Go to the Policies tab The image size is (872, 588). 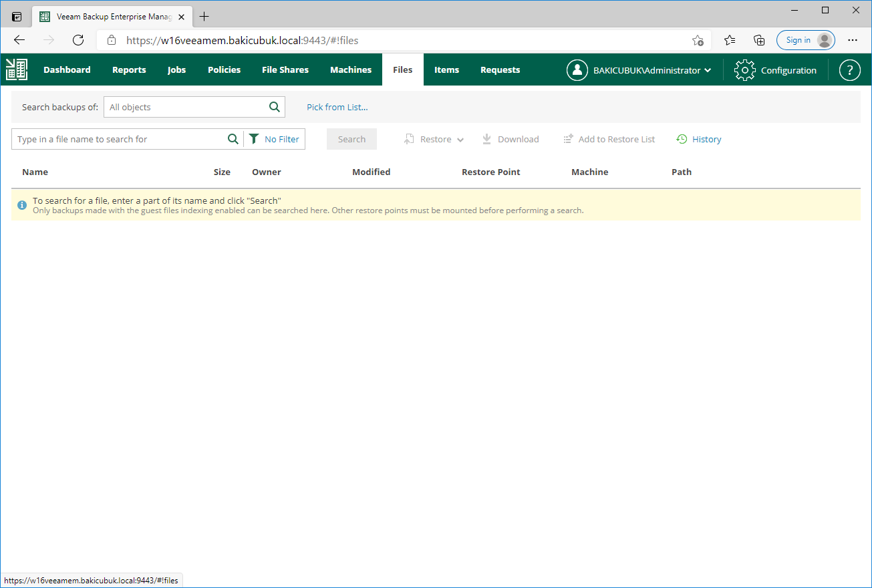point(224,69)
